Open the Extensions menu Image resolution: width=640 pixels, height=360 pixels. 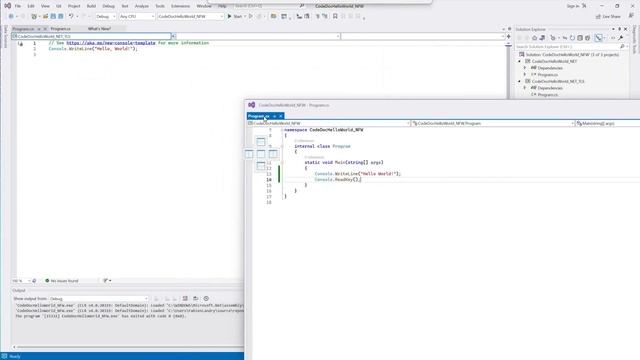(x=180, y=6)
